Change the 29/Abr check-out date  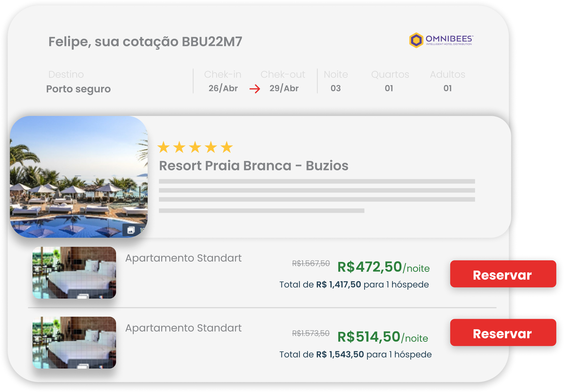284,88
